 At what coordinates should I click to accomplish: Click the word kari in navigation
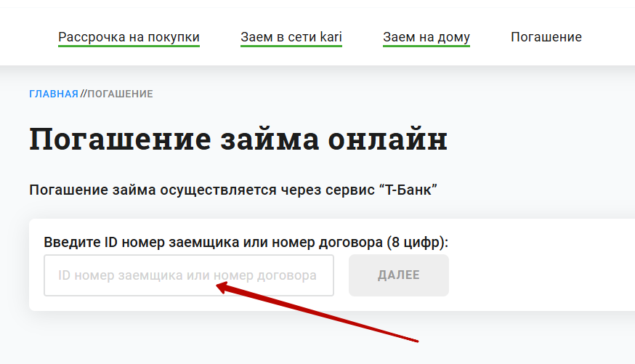[x=331, y=37]
